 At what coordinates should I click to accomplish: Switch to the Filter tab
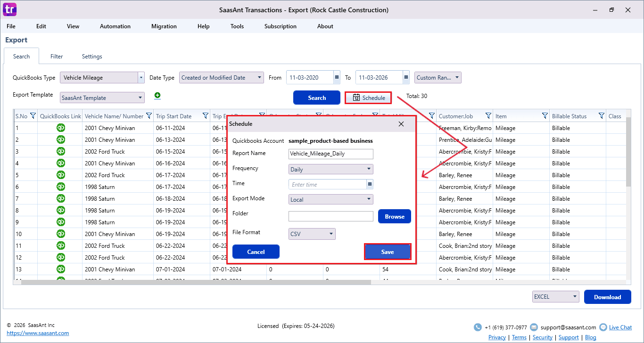(57, 57)
